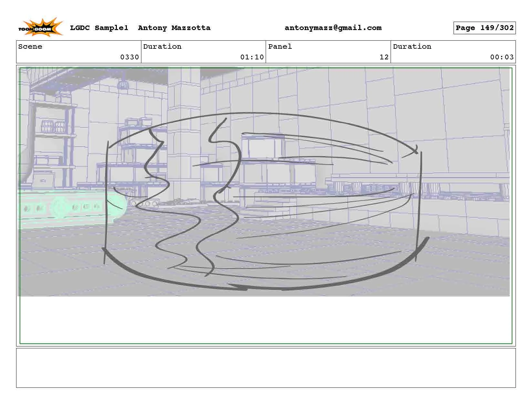
Task: Click the panel Duration 00:03 cell
Action: (453, 52)
